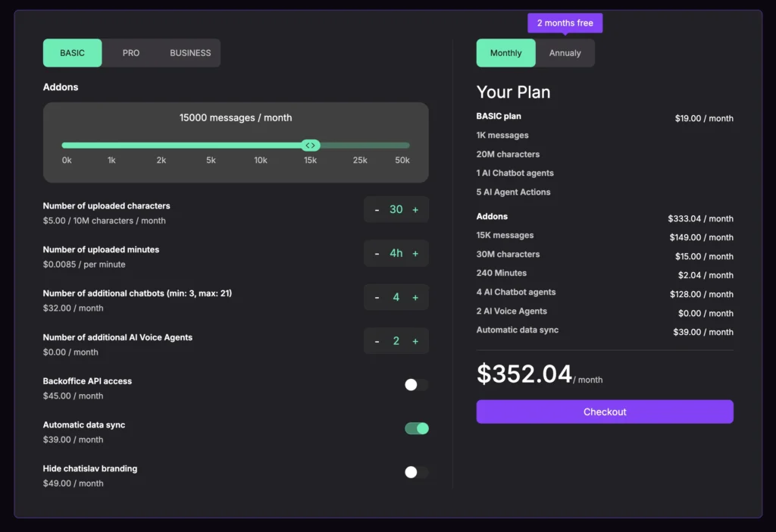Image resolution: width=776 pixels, height=532 pixels.
Task: Decrease AI Voice Agents with minus
Action: pos(377,341)
